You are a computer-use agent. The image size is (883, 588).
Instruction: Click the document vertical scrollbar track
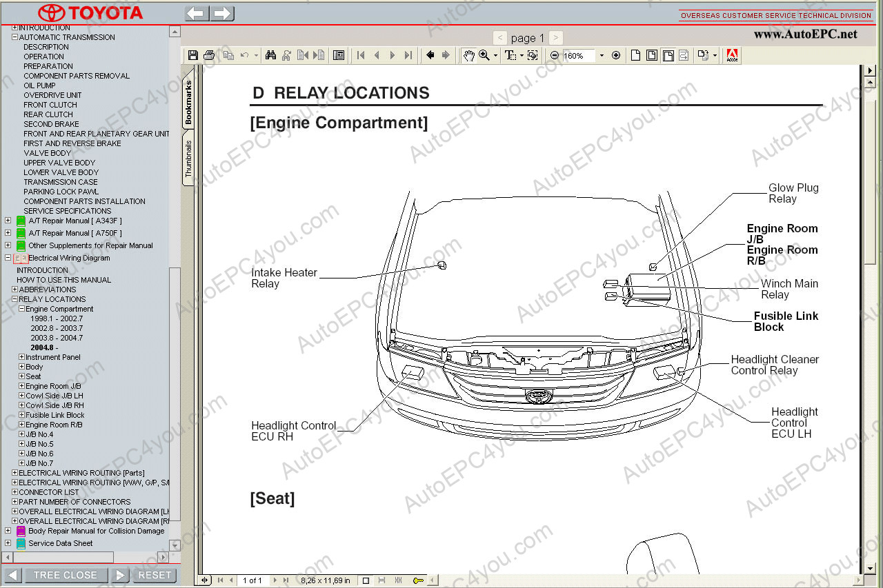pyautogui.click(x=869, y=379)
